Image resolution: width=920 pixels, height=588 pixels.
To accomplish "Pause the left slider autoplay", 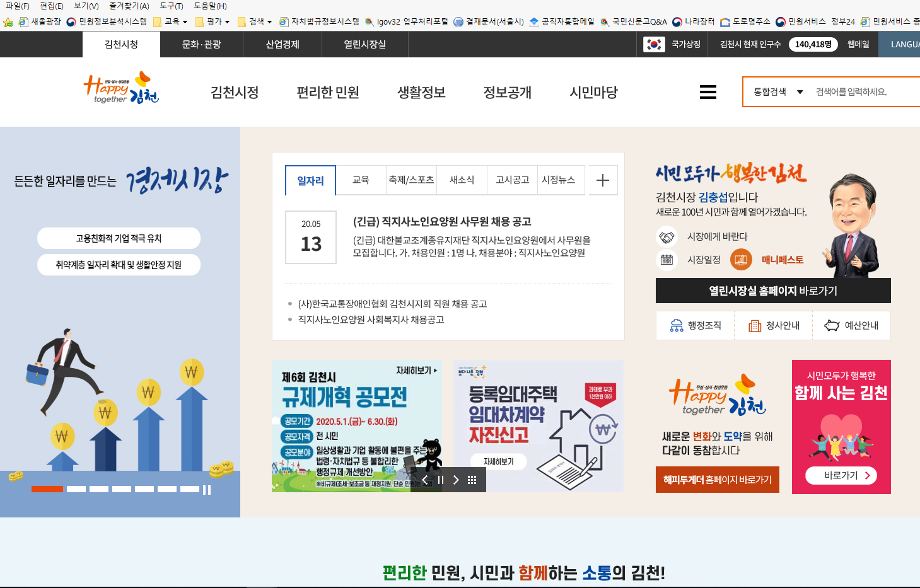I will tap(207, 490).
